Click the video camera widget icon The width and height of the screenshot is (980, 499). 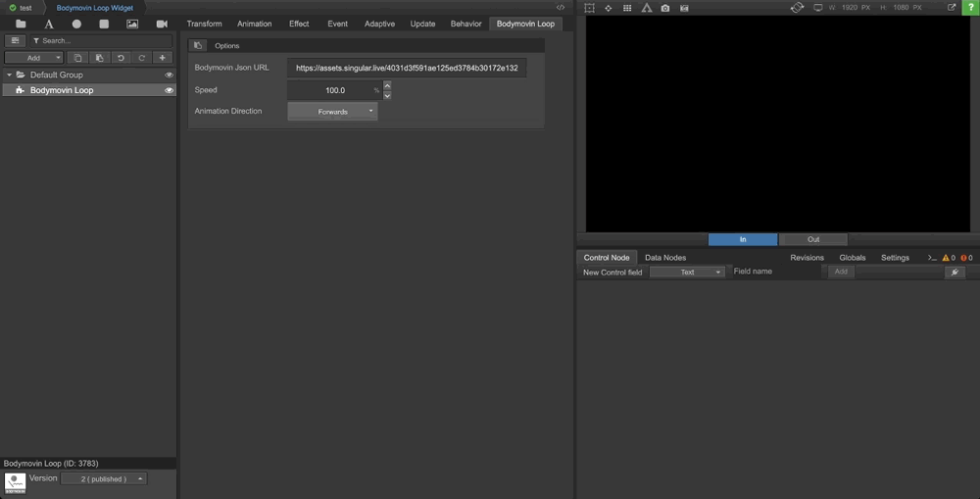[x=162, y=24]
